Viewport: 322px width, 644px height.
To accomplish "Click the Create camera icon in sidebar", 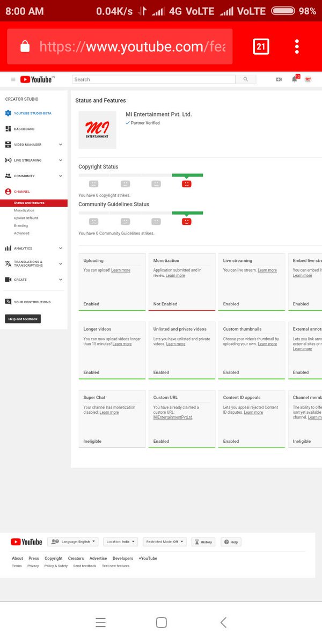I will tap(8, 280).
